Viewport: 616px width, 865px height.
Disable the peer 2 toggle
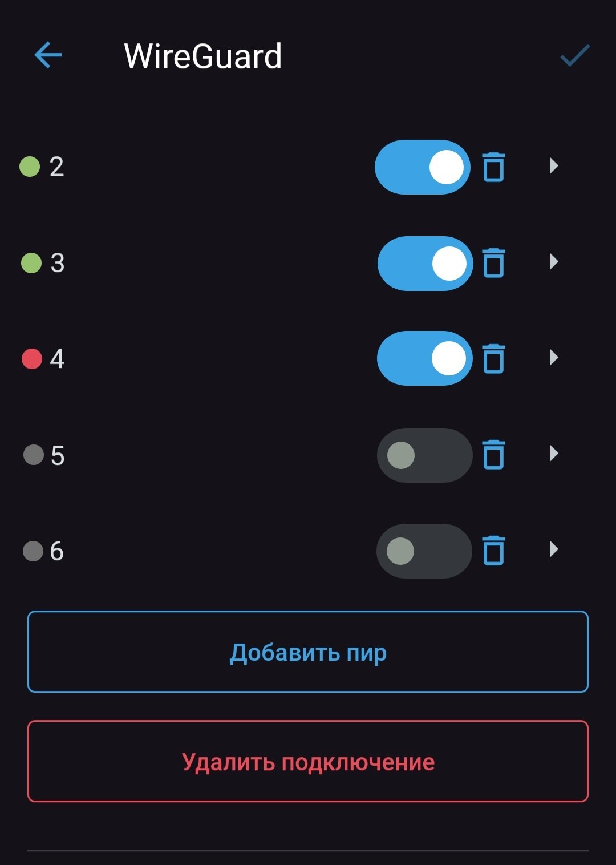[x=423, y=167]
